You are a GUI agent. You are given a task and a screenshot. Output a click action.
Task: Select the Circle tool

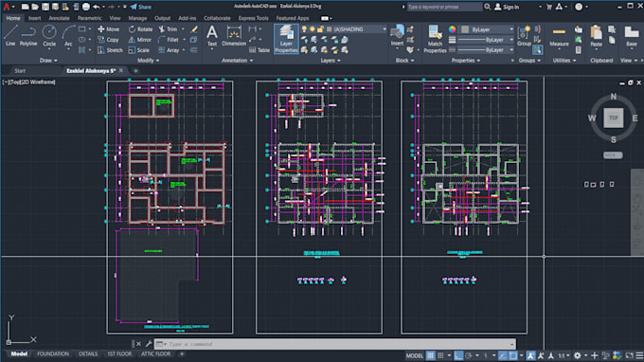(49, 35)
